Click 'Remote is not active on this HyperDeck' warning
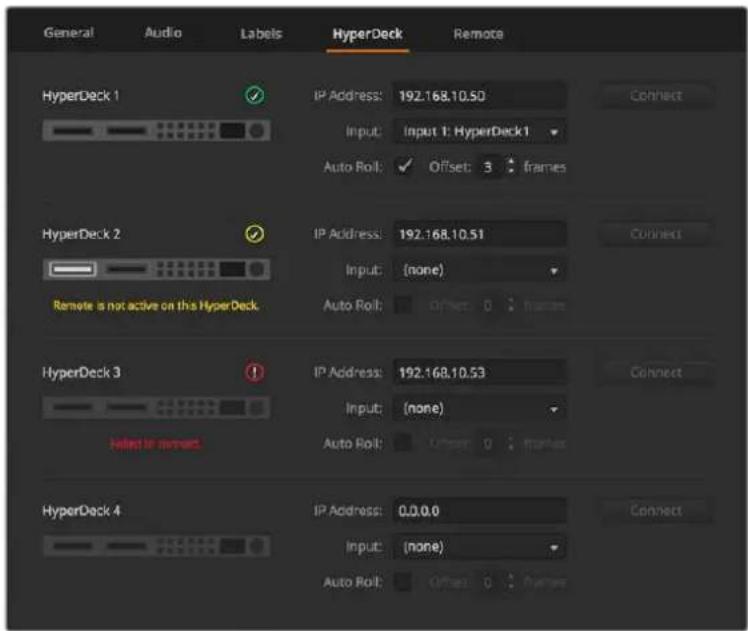The height and width of the screenshot is (631, 748). (156, 305)
